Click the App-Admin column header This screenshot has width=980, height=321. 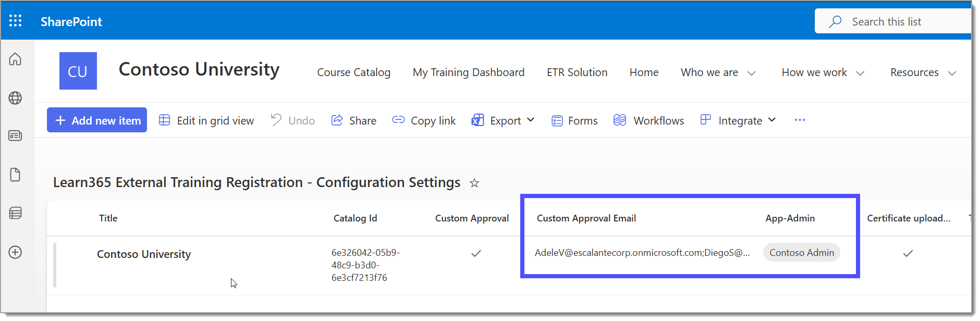tap(790, 218)
